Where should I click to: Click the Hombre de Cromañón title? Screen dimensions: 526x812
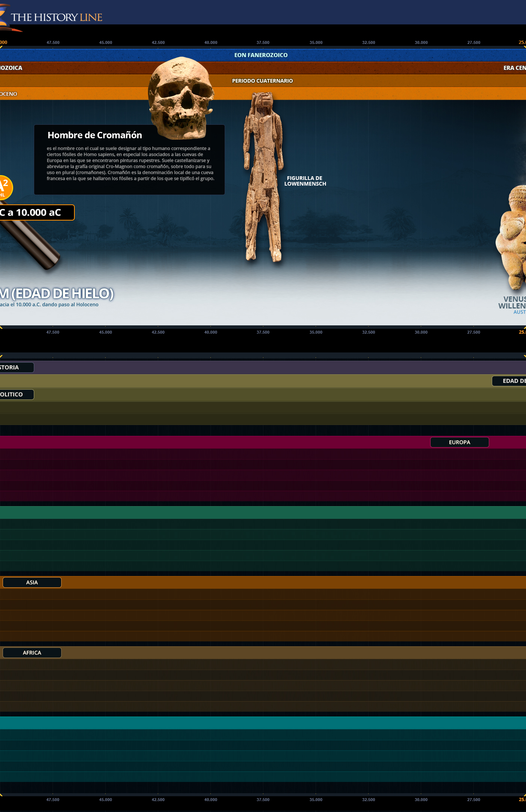pyautogui.click(x=95, y=135)
